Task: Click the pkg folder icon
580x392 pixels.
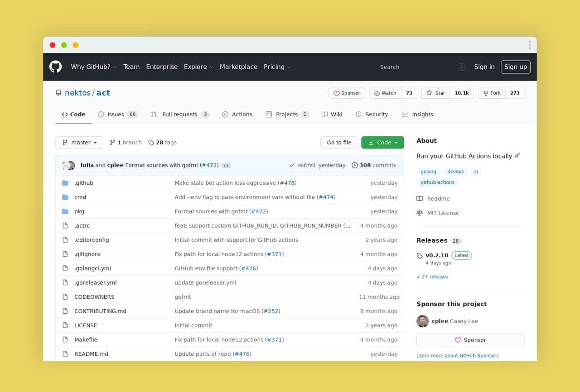Action: [x=65, y=211]
